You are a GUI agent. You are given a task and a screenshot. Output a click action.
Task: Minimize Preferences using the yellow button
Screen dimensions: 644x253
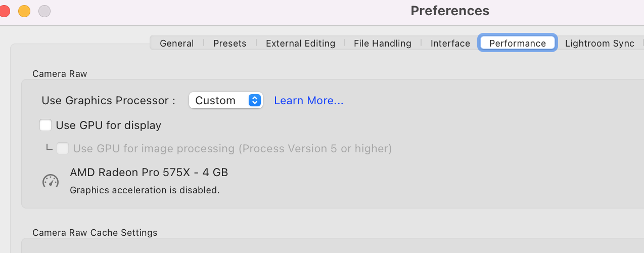(x=24, y=11)
